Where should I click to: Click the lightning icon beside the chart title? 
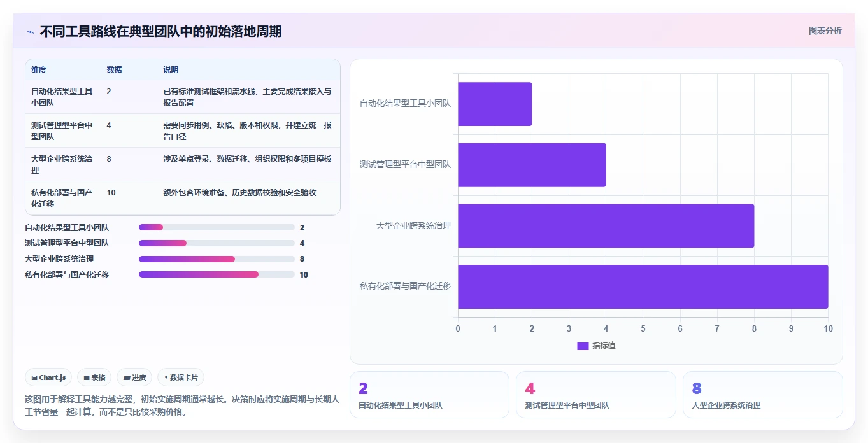(x=30, y=32)
